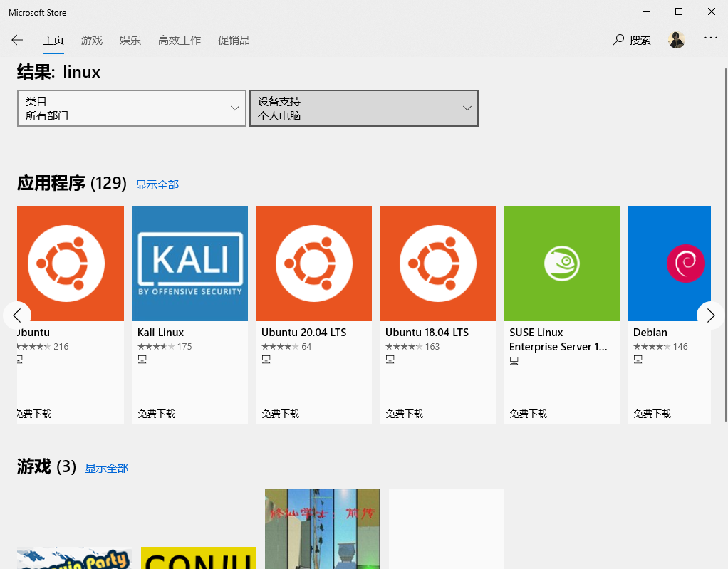Show next apps with the right carousel arrow
The image size is (728, 569).
point(711,315)
